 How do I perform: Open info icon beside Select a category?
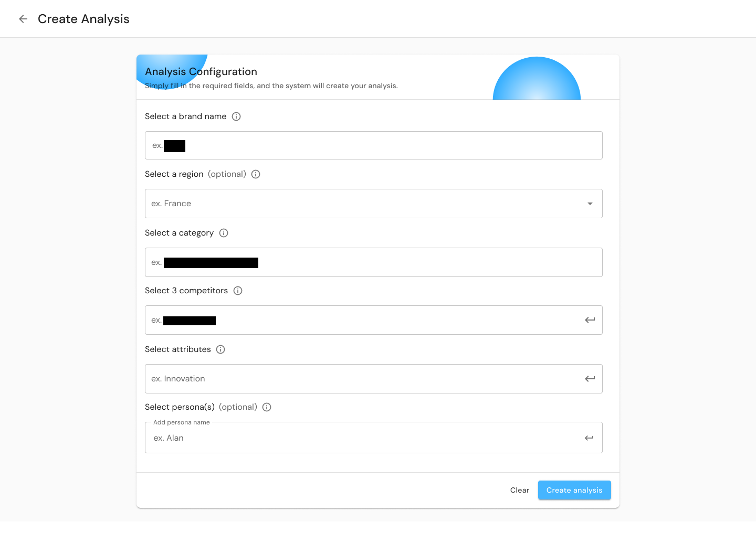[x=224, y=233]
